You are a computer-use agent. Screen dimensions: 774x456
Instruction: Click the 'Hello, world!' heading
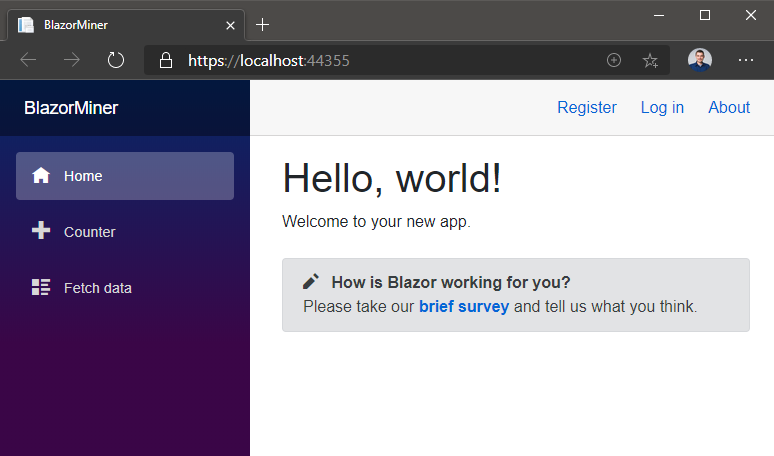click(x=391, y=178)
